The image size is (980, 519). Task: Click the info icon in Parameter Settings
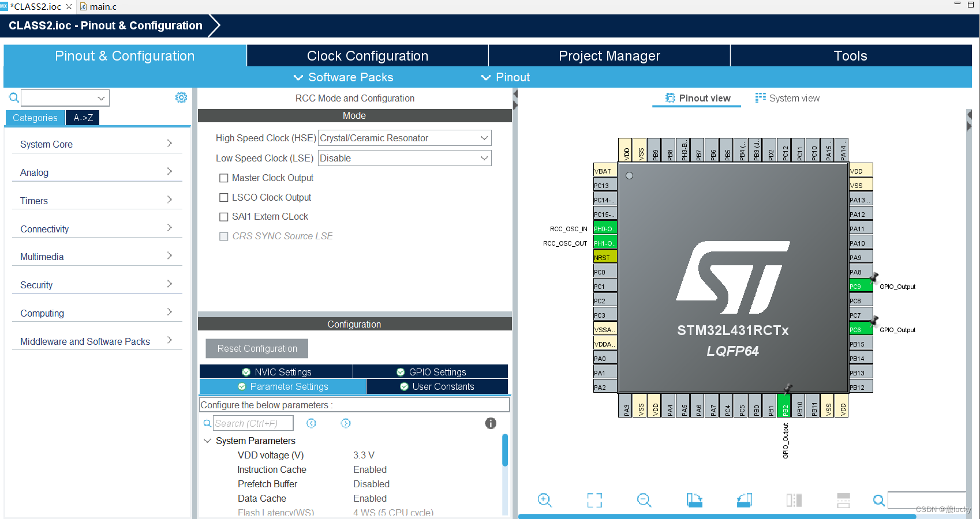click(491, 423)
